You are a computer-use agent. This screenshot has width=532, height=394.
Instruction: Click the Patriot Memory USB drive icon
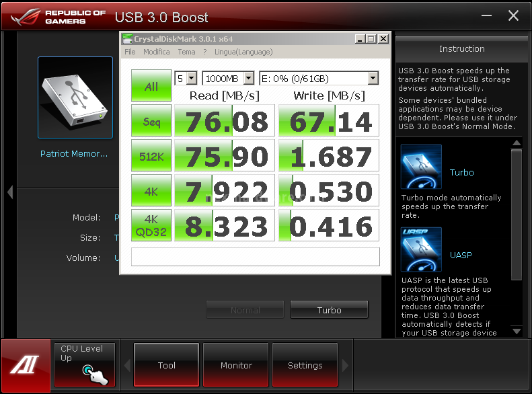point(75,97)
